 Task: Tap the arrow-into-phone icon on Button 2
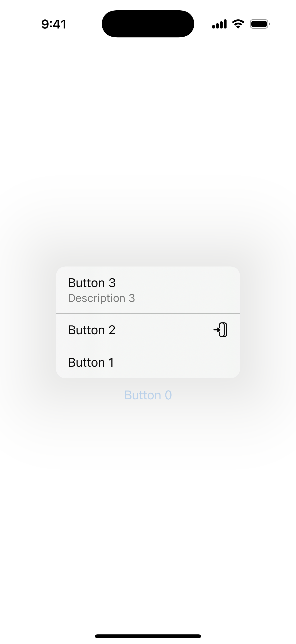(x=220, y=330)
